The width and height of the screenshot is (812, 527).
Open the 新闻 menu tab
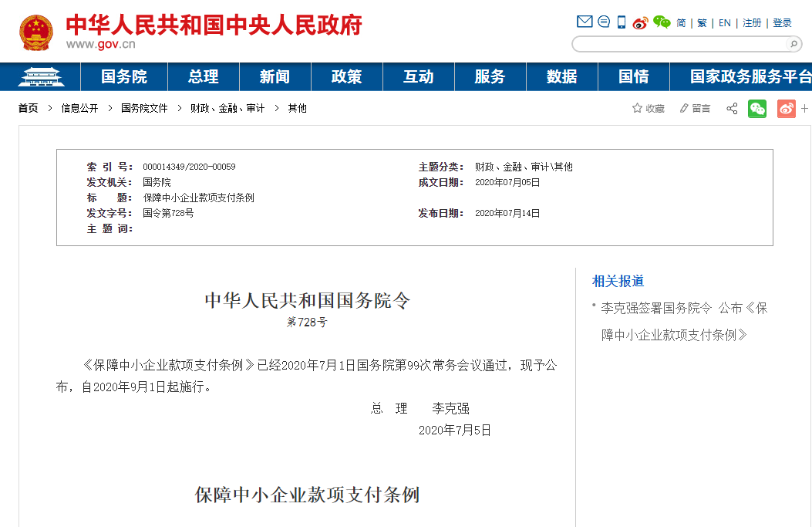275,76
